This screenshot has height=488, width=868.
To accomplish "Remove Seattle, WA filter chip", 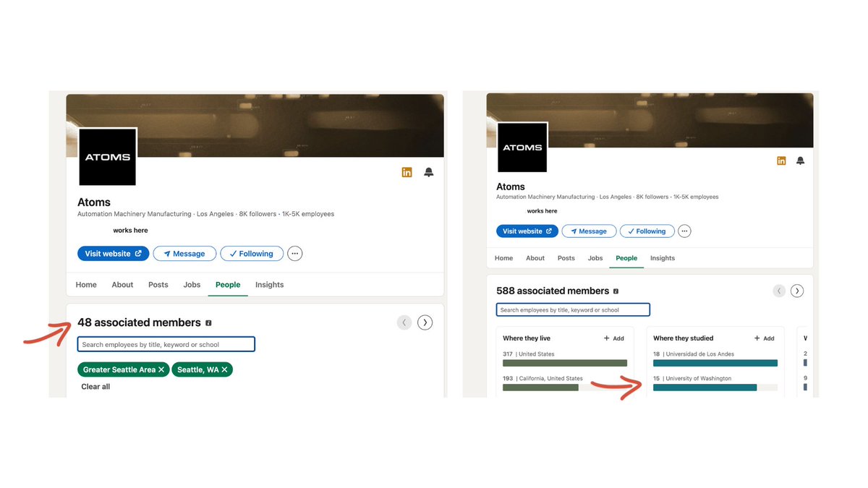I will [224, 369].
